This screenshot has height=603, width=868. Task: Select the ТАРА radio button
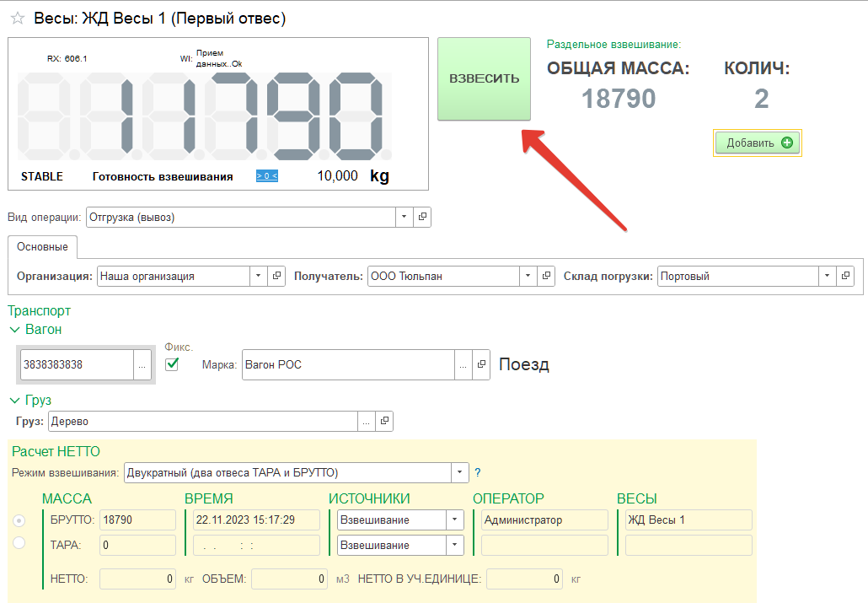(19, 543)
